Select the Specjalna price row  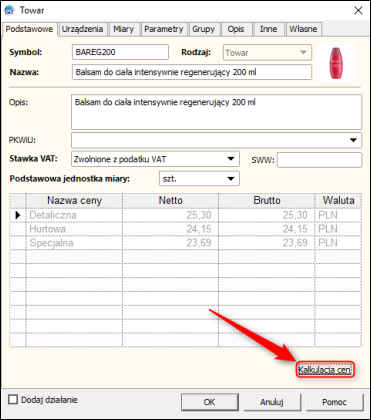pos(186,243)
